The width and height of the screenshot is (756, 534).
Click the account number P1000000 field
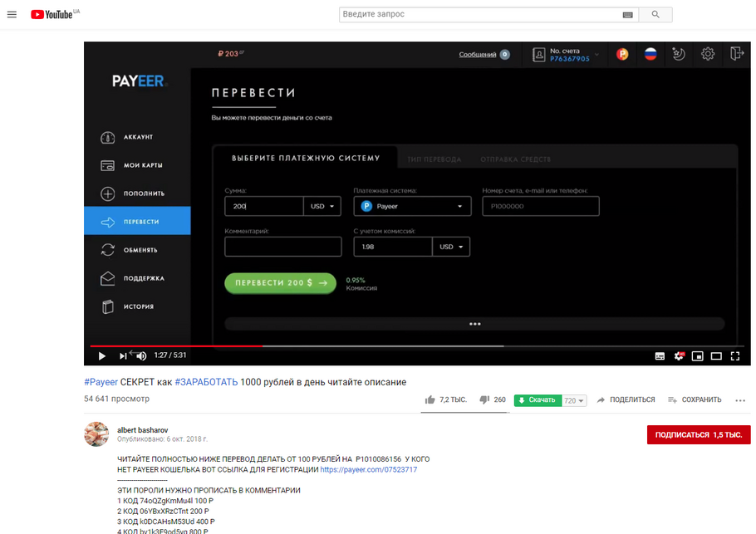541,206
